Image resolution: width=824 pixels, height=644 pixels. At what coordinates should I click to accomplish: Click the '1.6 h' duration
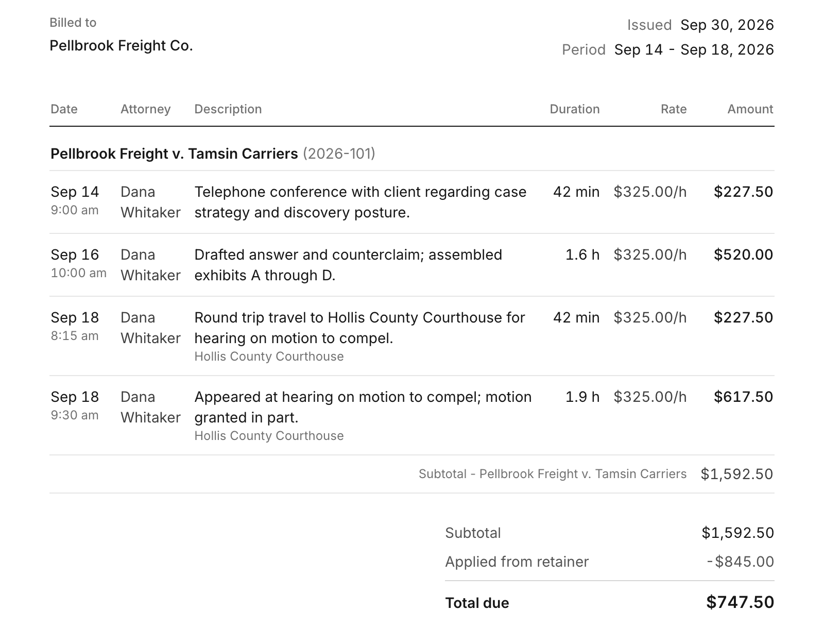click(x=582, y=255)
